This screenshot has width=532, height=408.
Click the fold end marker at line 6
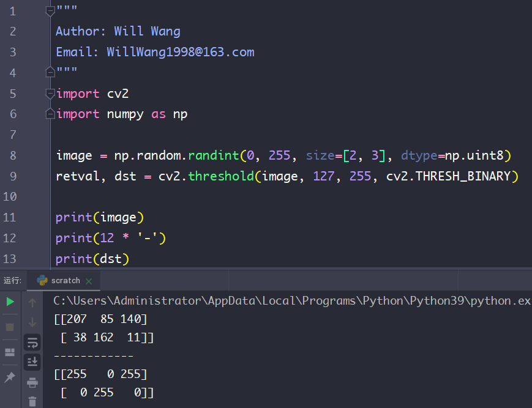[x=50, y=114]
